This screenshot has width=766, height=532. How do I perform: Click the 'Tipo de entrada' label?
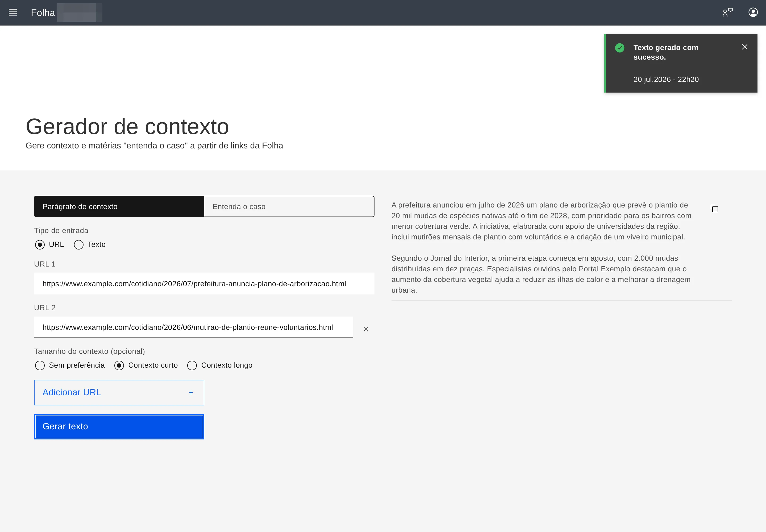point(61,231)
